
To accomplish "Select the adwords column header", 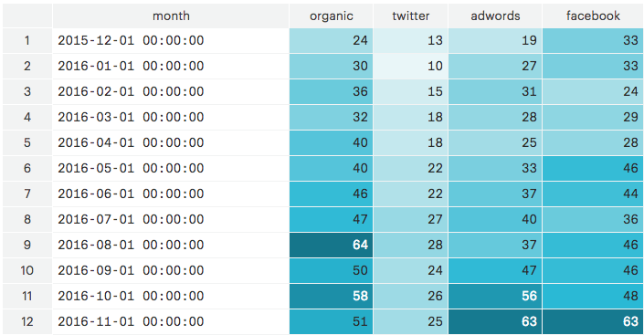I will [x=495, y=16].
